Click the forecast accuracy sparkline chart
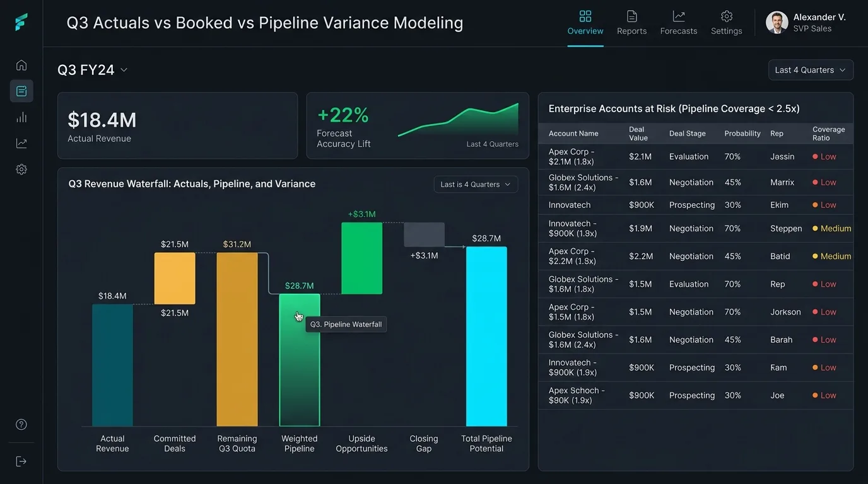868x484 pixels. [459, 120]
